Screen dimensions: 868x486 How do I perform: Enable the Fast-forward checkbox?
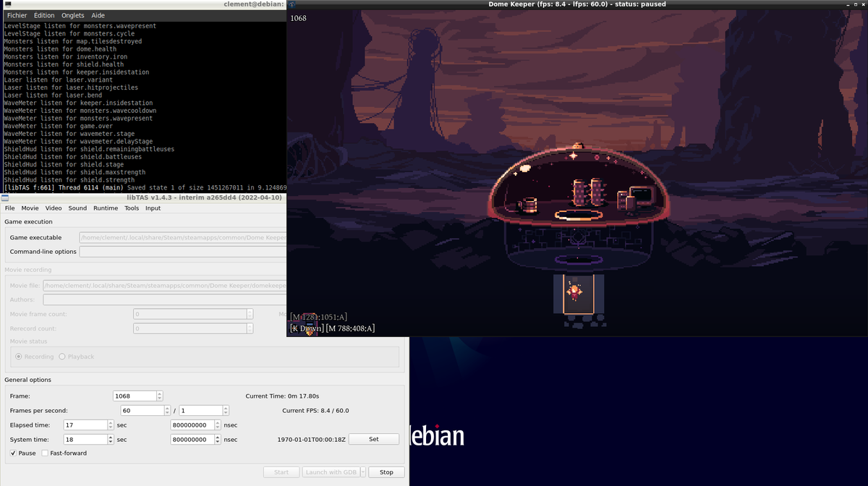(x=45, y=453)
